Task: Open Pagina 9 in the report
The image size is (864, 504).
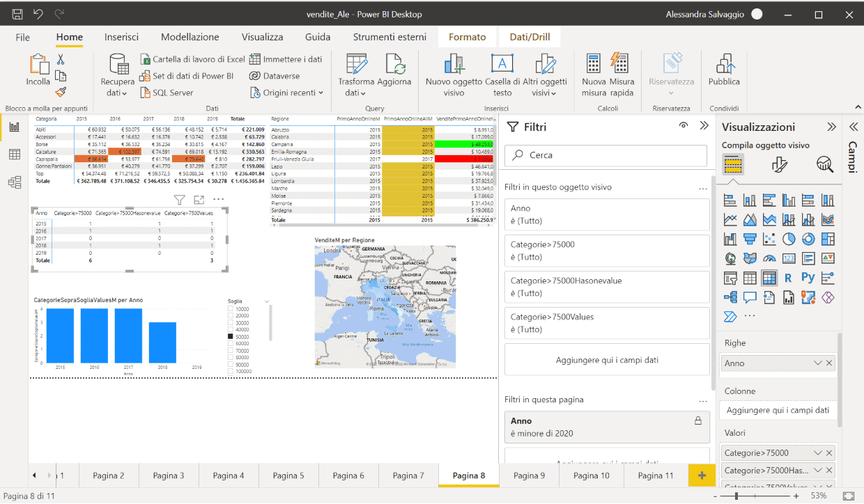Action: 529,475
